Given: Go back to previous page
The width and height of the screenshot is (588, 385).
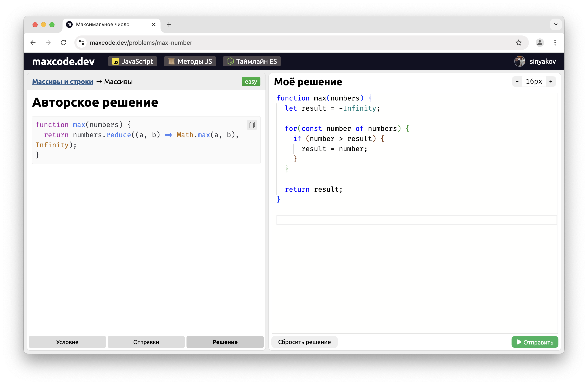Looking at the screenshot, I should click(33, 43).
